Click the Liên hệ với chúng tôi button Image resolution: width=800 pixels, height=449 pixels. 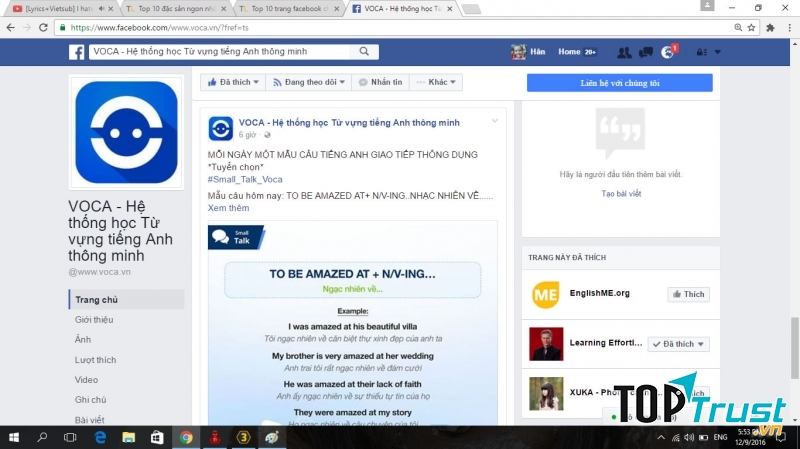[x=619, y=82]
